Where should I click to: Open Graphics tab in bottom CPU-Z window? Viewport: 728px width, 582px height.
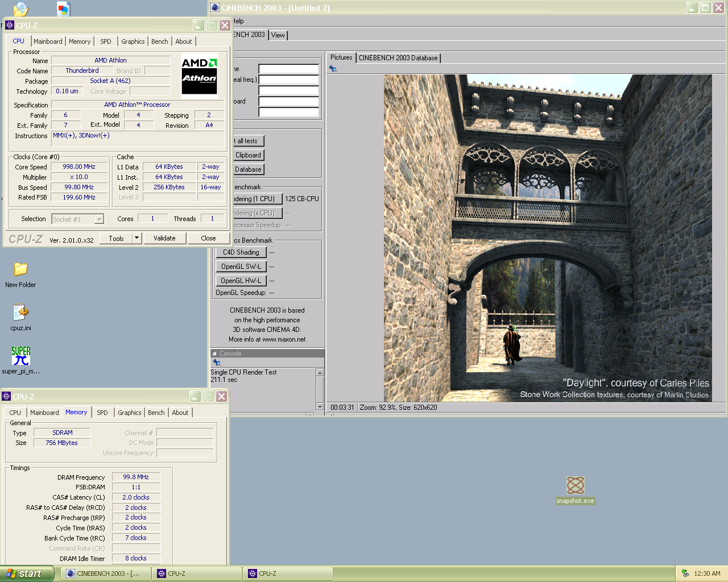130,413
